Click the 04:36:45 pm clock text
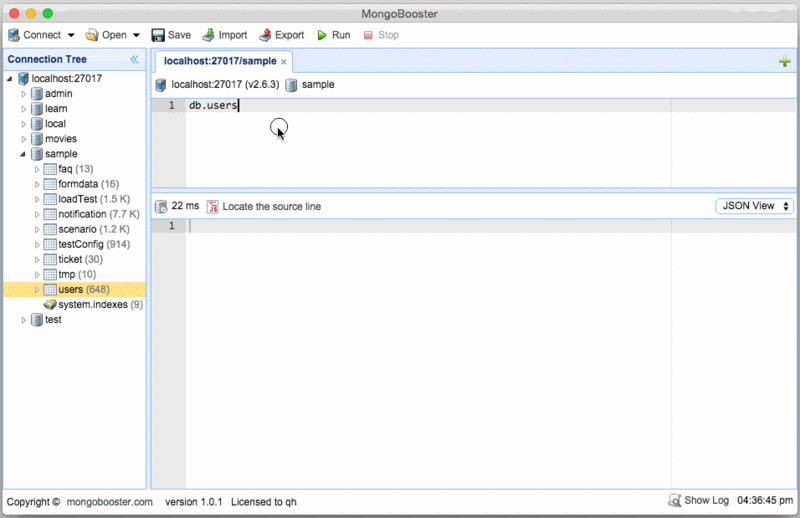This screenshot has width=800, height=518. tap(765, 501)
